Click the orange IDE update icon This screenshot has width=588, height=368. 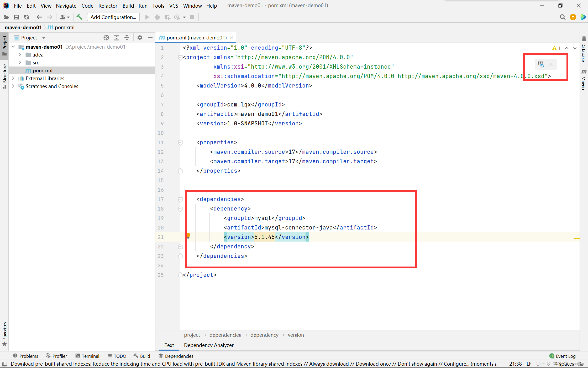point(573,17)
